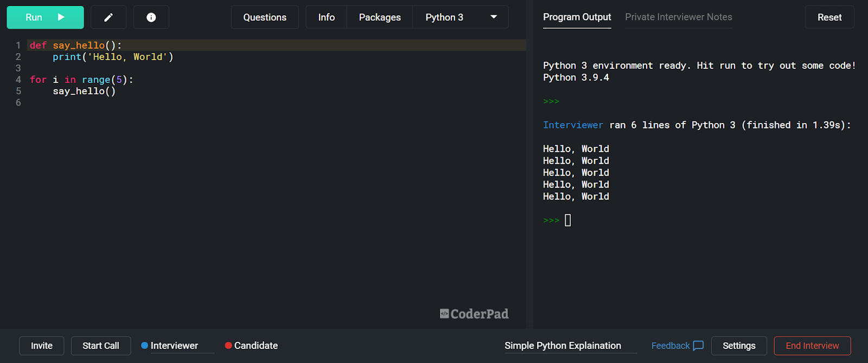This screenshot has height=363, width=868.
Task: Click line number 6 in the gutter
Action: (18, 102)
